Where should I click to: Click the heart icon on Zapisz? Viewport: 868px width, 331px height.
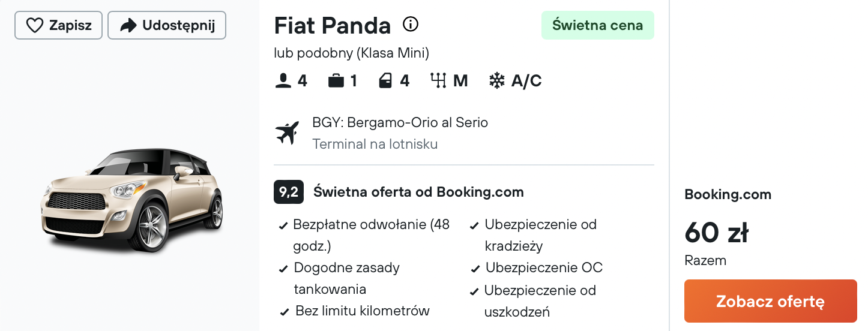(35, 25)
